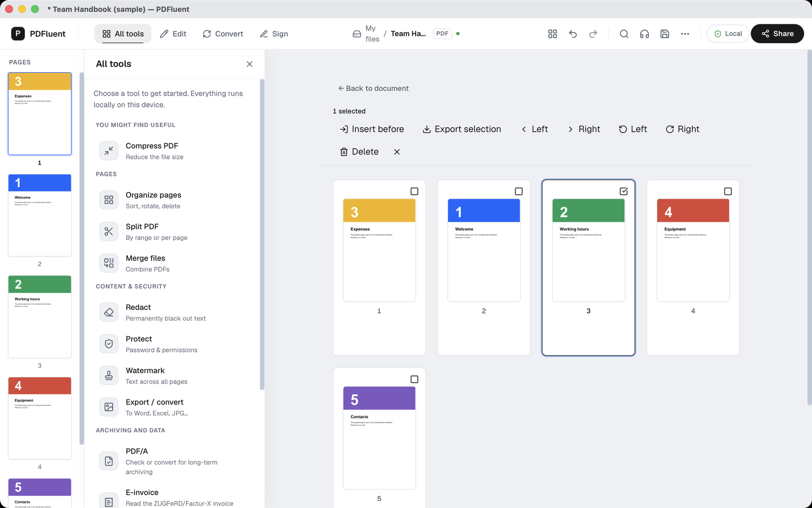Redo the last action
Viewport: 812px width, 508px height.
pyautogui.click(x=593, y=34)
